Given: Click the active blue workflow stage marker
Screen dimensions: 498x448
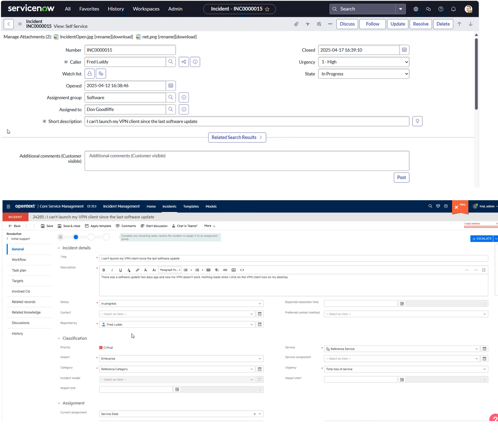Looking at the screenshot, I should coord(76,237).
